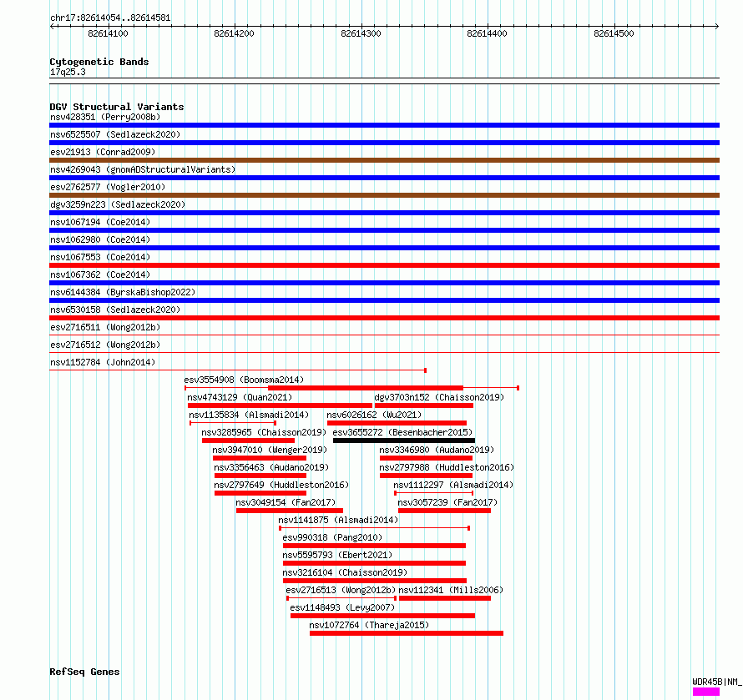The height and width of the screenshot is (700, 743).
Task: Click nsv3216104 (Chaisson2019) label
Action: pyautogui.click(x=345, y=572)
